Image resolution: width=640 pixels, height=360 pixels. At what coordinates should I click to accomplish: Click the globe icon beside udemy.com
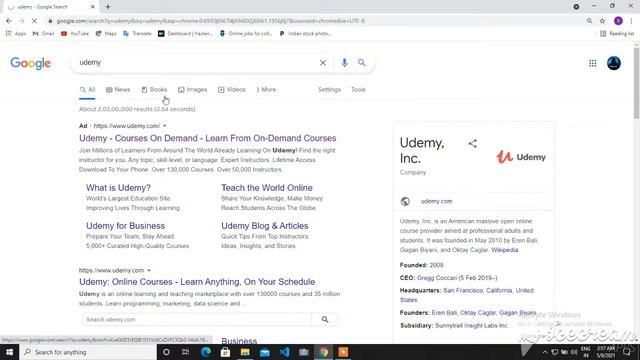405,201
